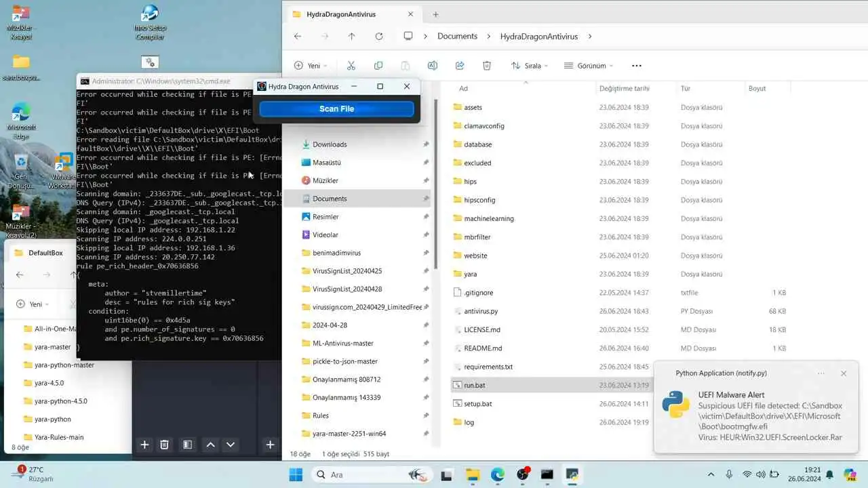
Task: Select yara-python-master in DefaultBox window
Action: [64, 365]
